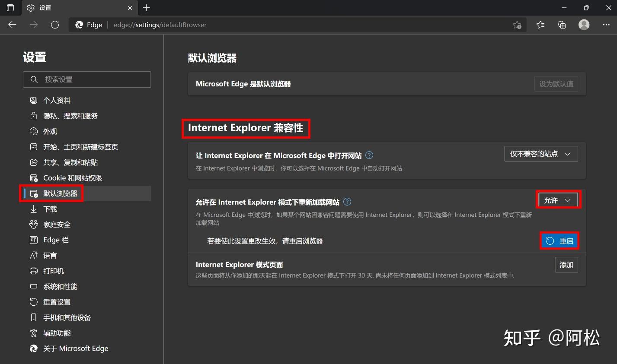Click the 重启 restart button

coord(559,241)
